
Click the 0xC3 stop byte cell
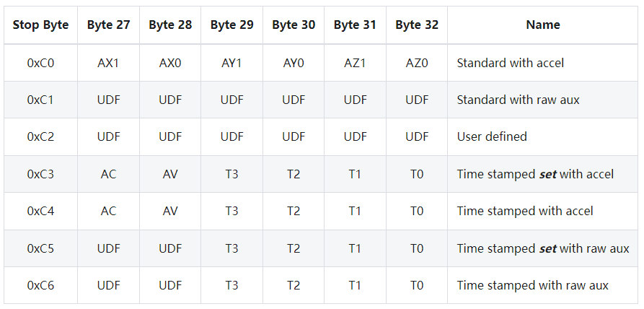40,174
